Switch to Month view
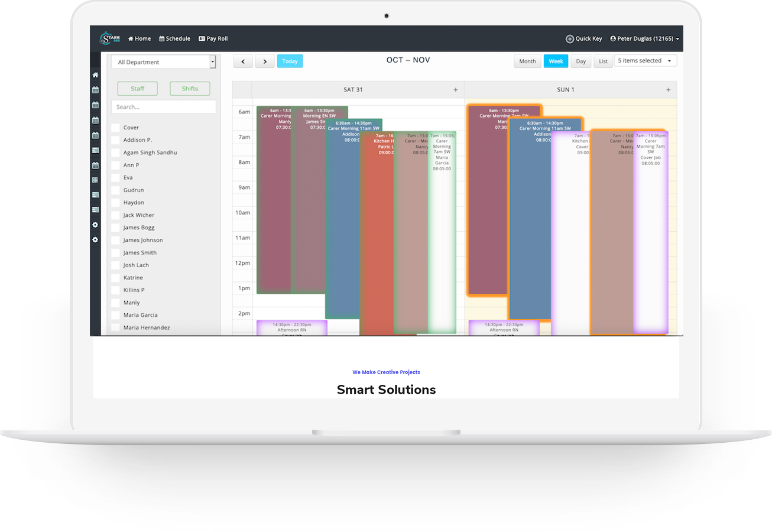This screenshot has height=532, width=772. (527, 61)
